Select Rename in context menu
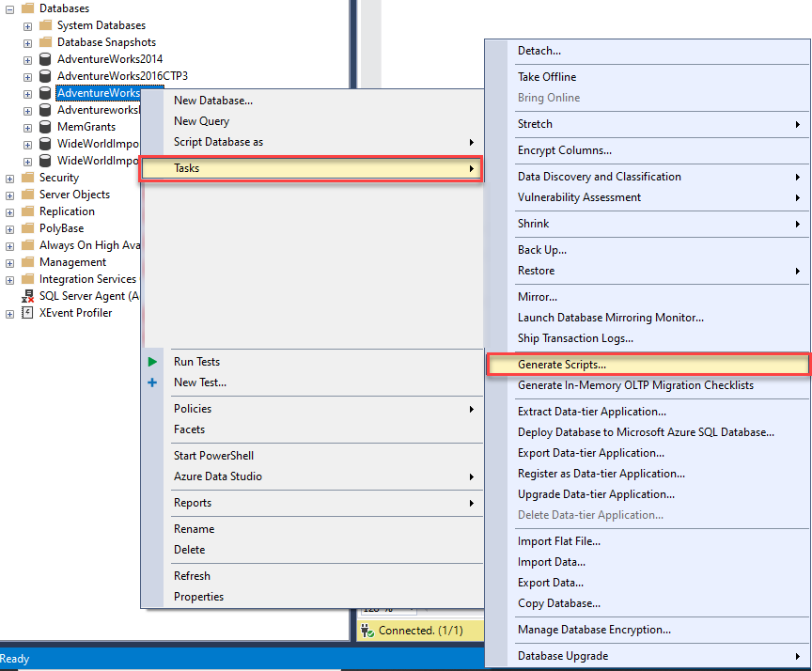 point(311,529)
